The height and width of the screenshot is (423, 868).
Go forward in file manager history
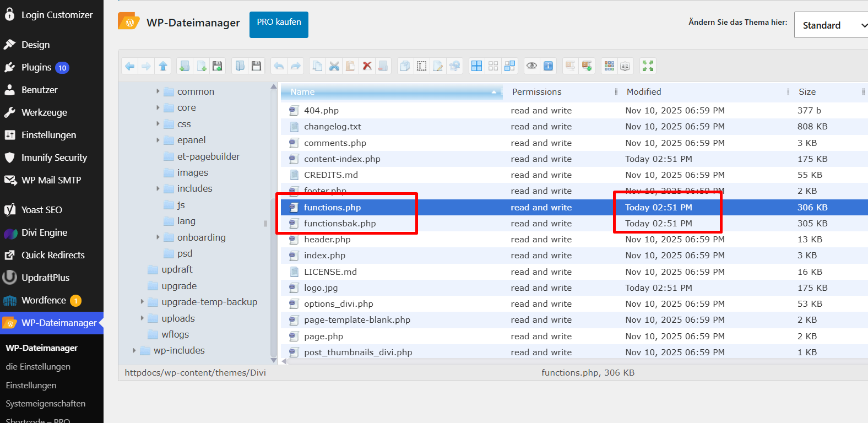[x=146, y=66]
